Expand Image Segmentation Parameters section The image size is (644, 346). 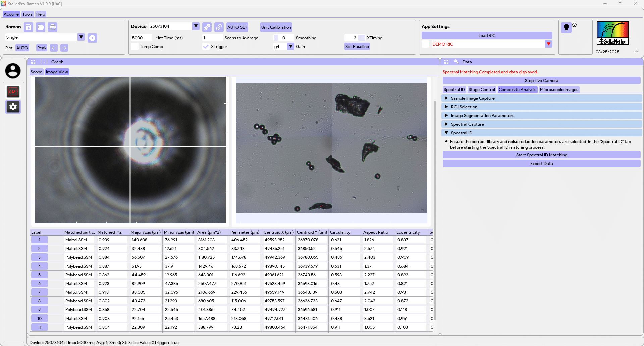(x=542, y=116)
